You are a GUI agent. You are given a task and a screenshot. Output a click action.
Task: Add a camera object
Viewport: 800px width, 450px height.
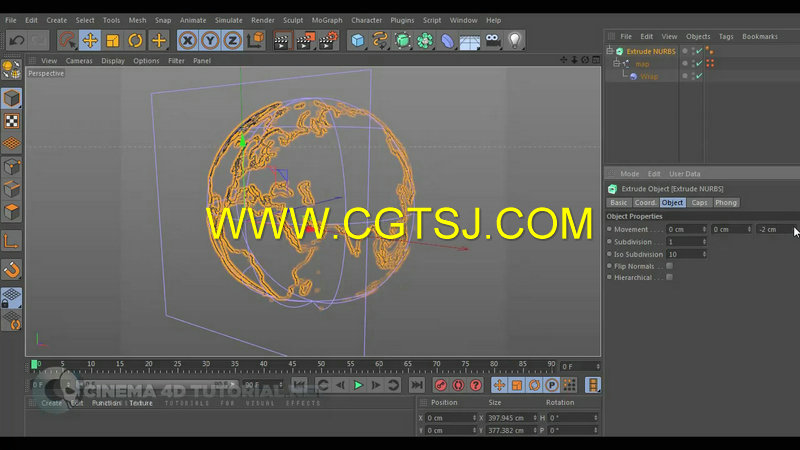(x=492, y=40)
